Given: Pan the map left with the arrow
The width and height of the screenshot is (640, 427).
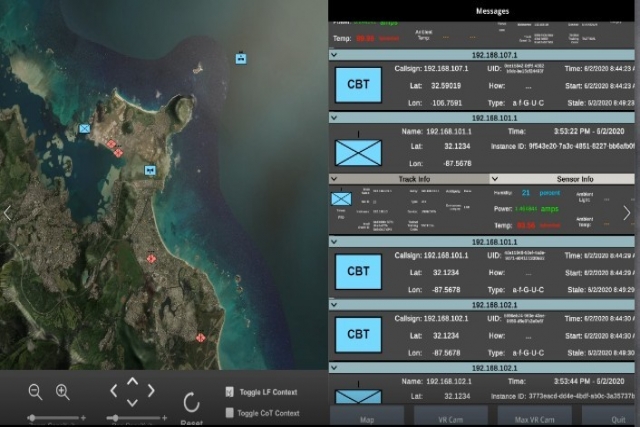Looking at the screenshot, I should tap(114, 391).
